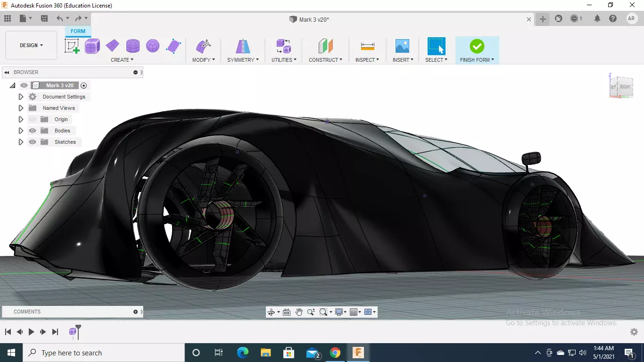The image size is (644, 362).
Task: Play the timeline
Action: click(x=31, y=332)
